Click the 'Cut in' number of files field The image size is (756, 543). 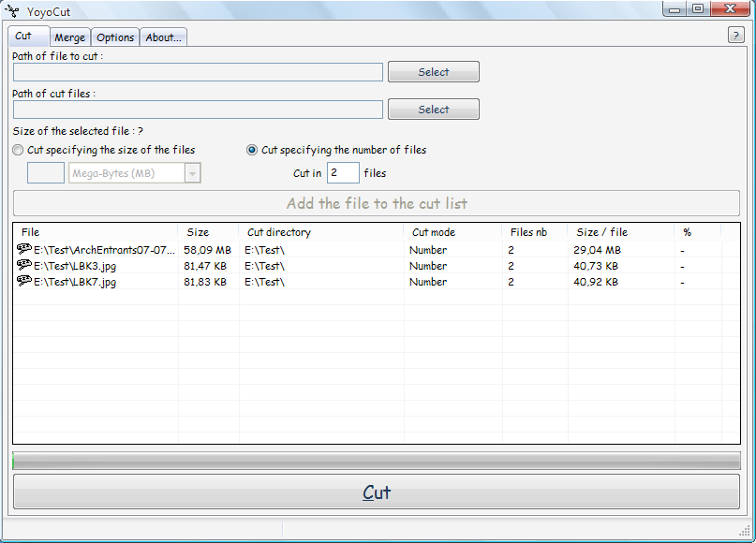(343, 173)
